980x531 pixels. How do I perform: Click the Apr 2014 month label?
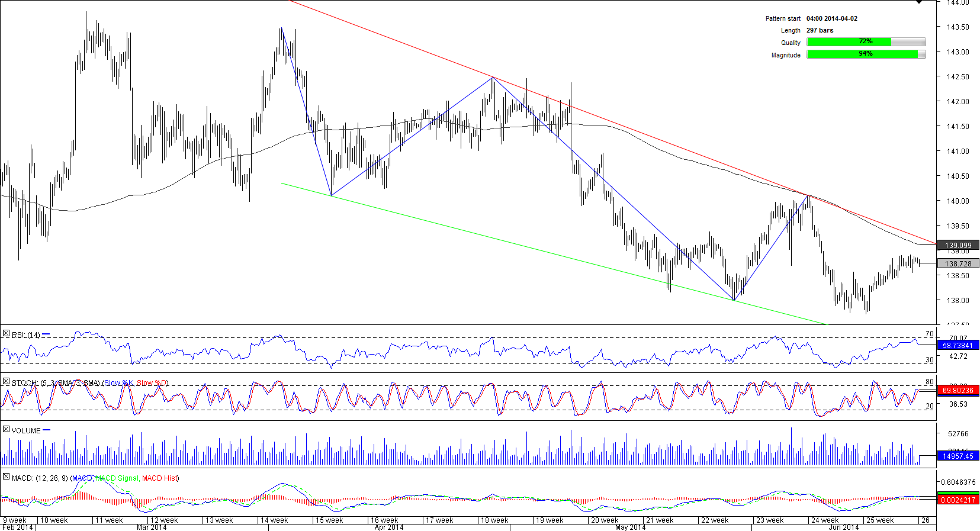(x=389, y=527)
